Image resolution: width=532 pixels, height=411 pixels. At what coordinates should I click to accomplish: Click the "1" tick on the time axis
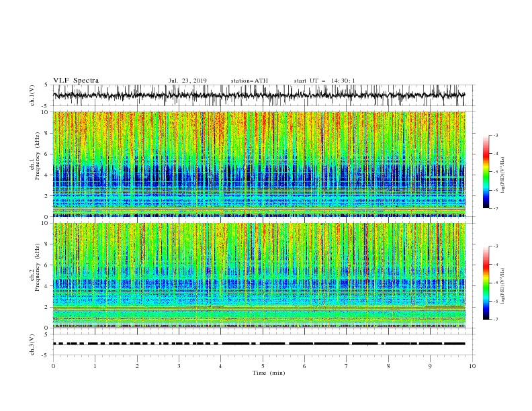(95, 366)
